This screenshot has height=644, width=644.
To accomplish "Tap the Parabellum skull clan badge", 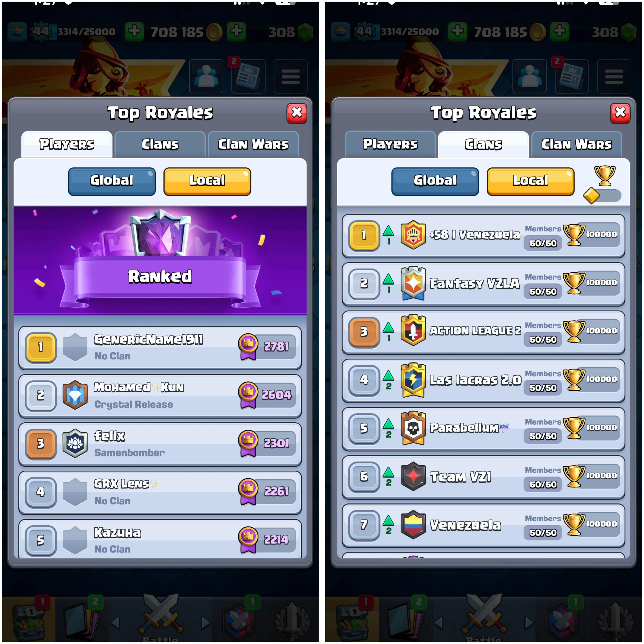I will (413, 428).
